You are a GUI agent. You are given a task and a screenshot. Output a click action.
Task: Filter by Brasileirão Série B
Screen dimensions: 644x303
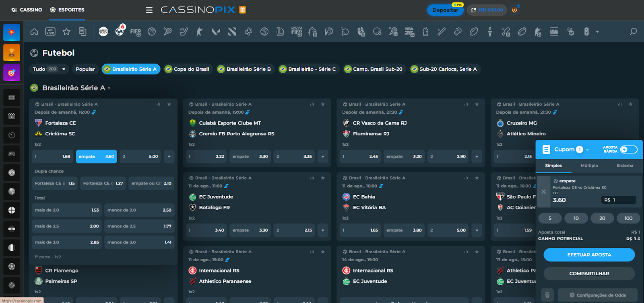point(244,69)
